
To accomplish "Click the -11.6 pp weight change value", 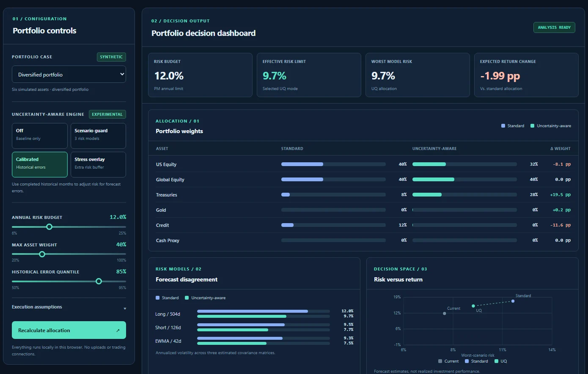I will 560,225.
